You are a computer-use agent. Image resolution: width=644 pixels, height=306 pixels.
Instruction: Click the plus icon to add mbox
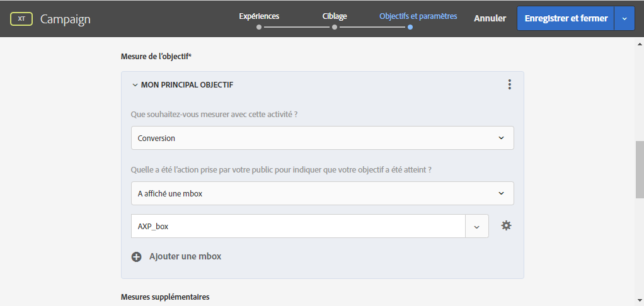pyautogui.click(x=137, y=256)
